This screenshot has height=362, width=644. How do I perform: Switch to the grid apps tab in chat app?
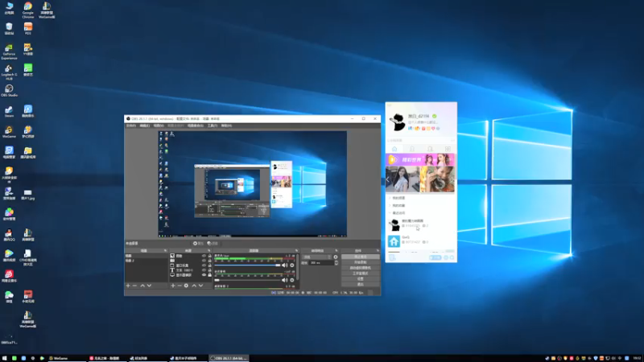click(x=448, y=149)
